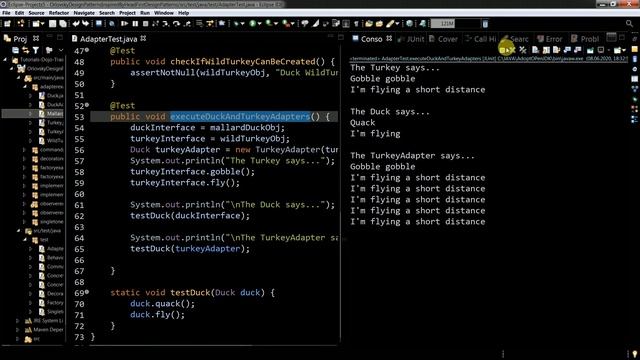Select the AdapterTest.java editor tab
This screenshot has height=360, width=640.
109,39
